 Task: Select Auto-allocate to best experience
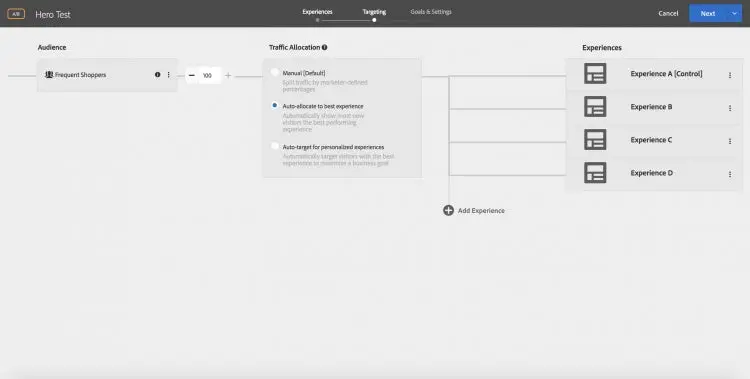pyautogui.click(x=275, y=105)
